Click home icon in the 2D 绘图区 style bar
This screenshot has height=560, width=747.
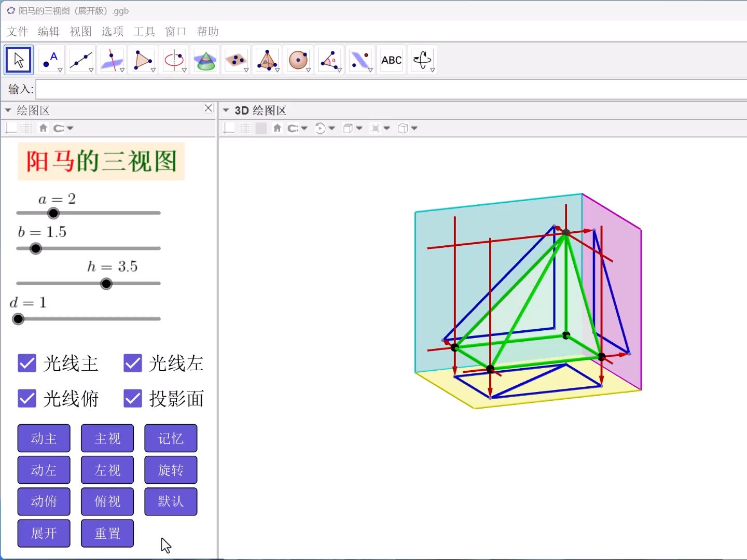tap(43, 128)
